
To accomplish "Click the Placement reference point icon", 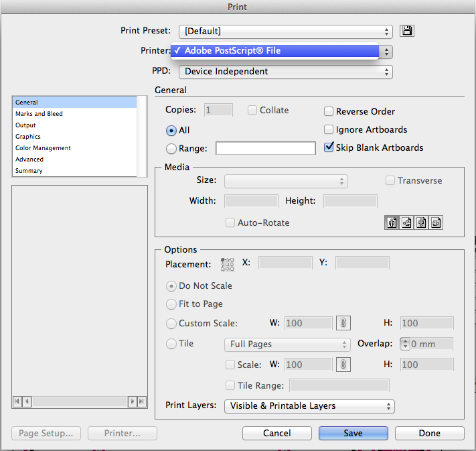I will pyautogui.click(x=228, y=264).
